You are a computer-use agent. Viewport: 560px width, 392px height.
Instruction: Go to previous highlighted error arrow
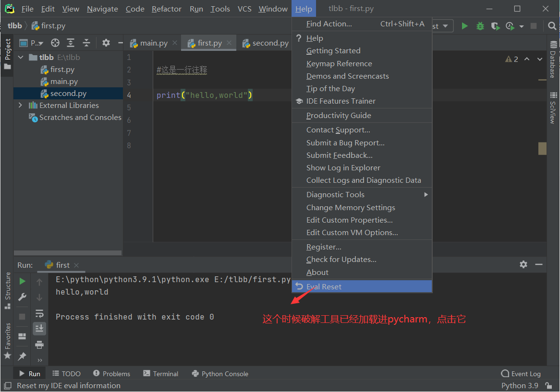pos(527,59)
